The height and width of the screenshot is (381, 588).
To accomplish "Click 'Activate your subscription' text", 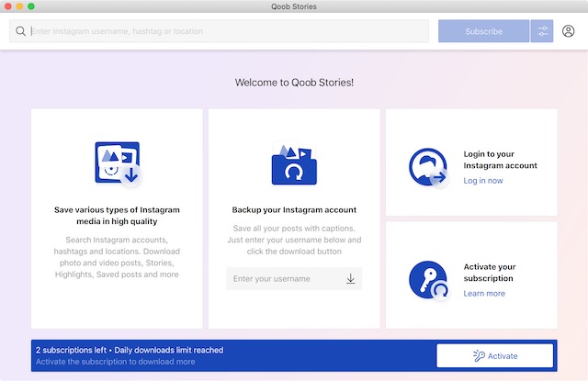I will pyautogui.click(x=490, y=273).
